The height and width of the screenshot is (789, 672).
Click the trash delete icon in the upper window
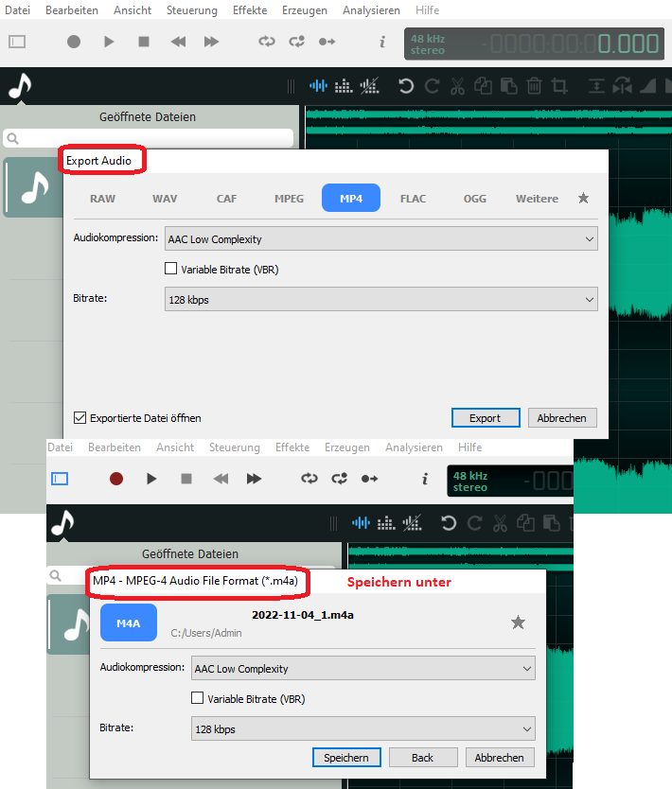coord(534,86)
